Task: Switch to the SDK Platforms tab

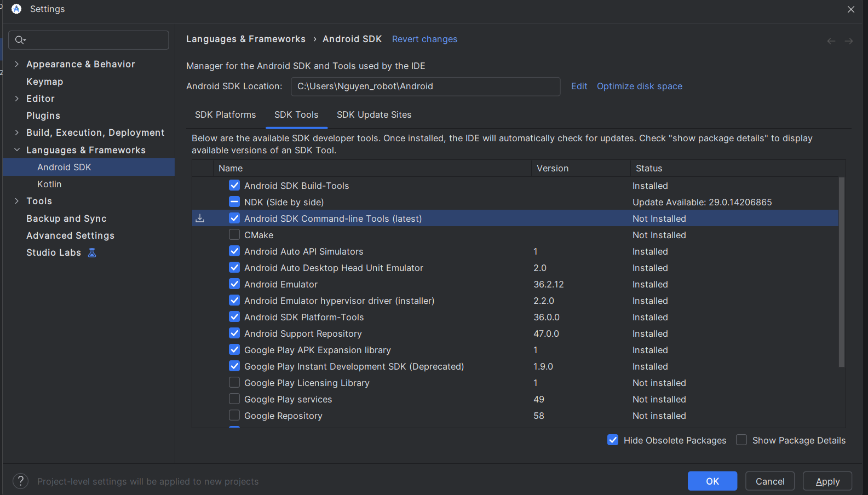Action: click(225, 115)
